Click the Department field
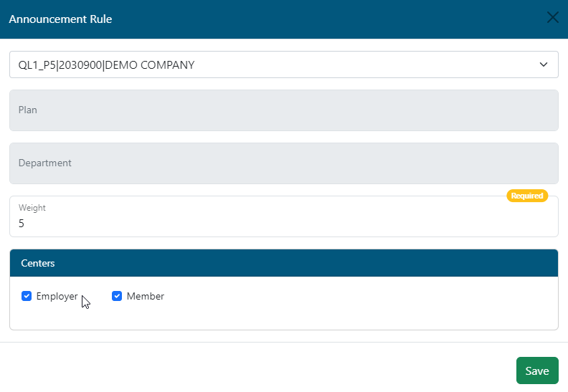568x392 pixels. (283, 163)
